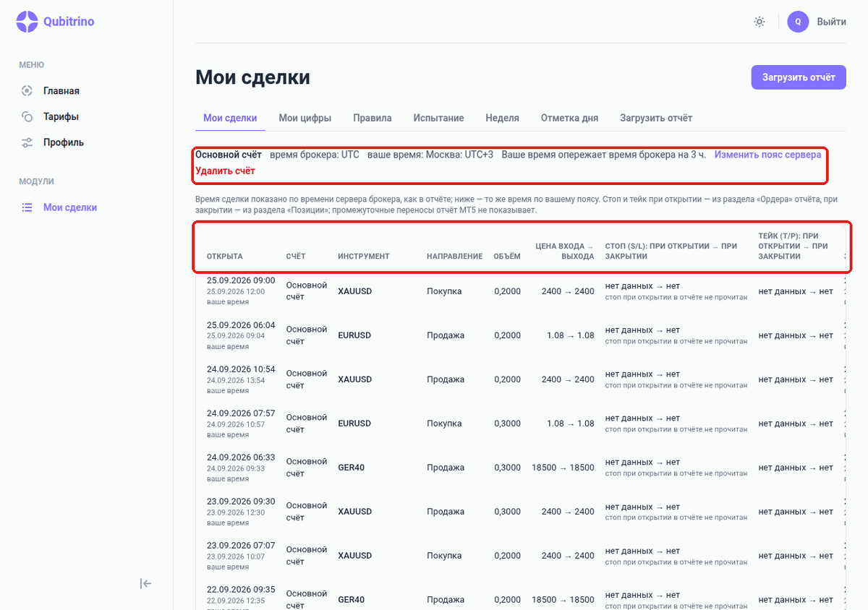Click the Счёт column header

[x=296, y=257]
